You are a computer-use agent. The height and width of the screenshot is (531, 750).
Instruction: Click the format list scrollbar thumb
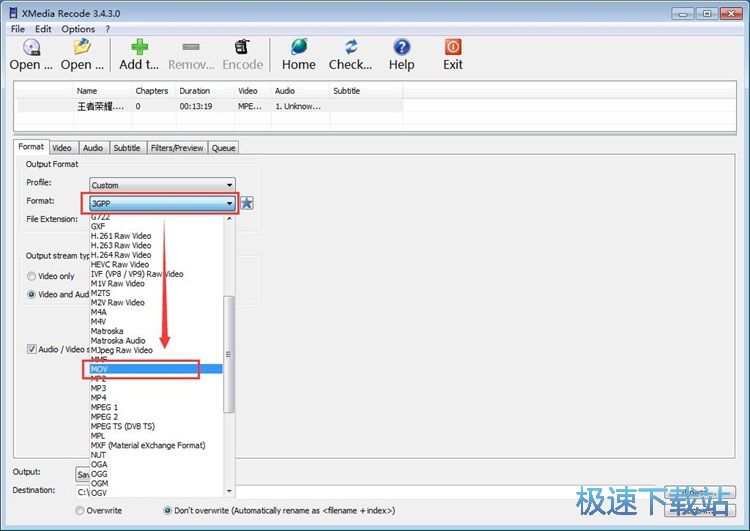pos(229,354)
